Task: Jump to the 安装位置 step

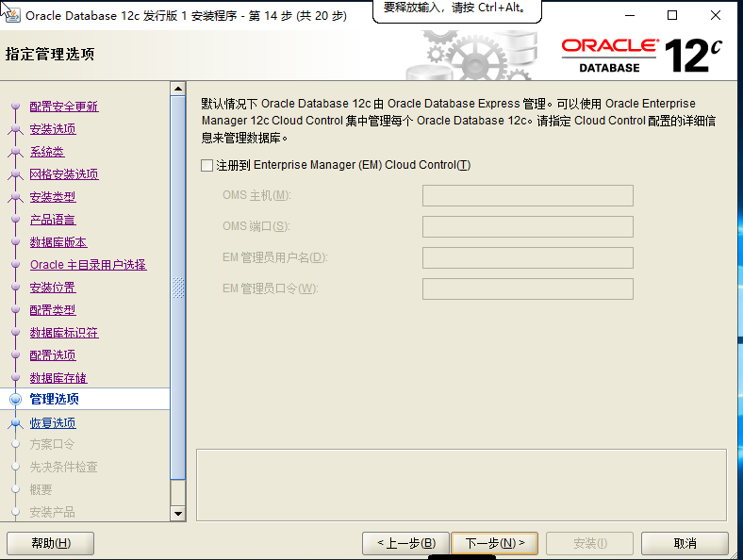Action: point(53,288)
